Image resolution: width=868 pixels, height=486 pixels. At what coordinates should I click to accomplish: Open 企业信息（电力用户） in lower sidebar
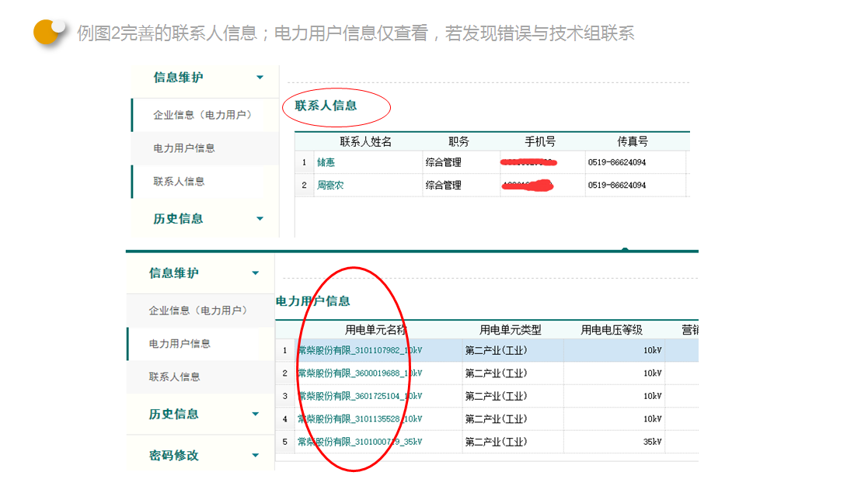(198, 311)
